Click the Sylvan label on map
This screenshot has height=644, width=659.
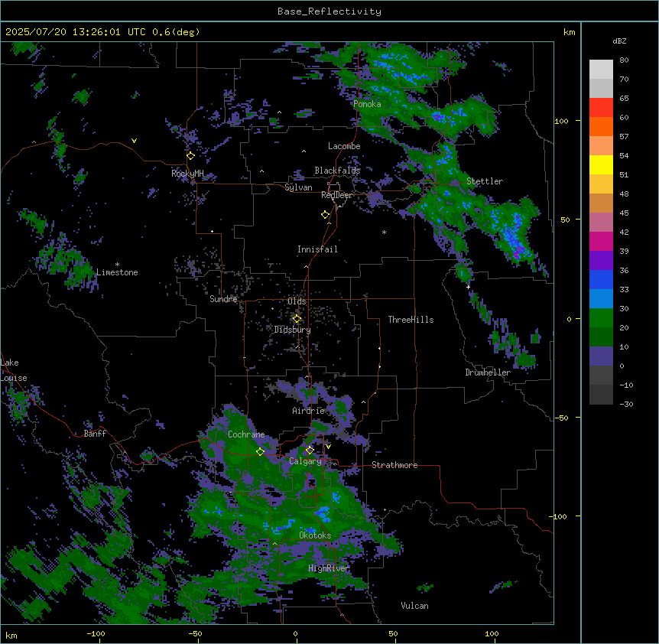[298, 187]
